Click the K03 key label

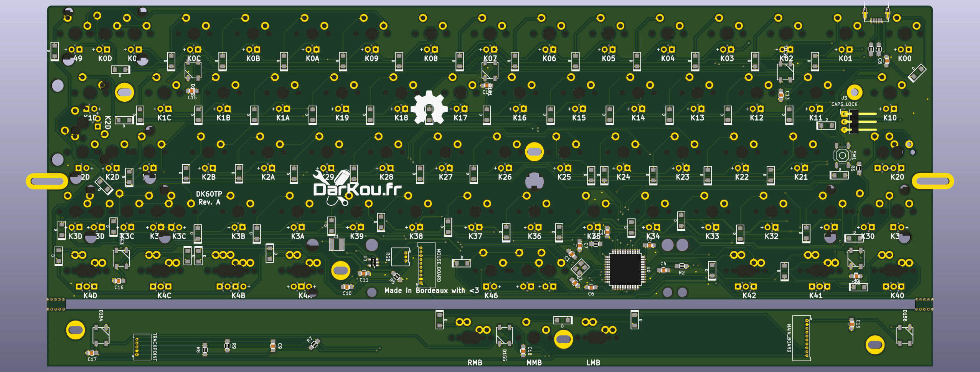pos(727,59)
